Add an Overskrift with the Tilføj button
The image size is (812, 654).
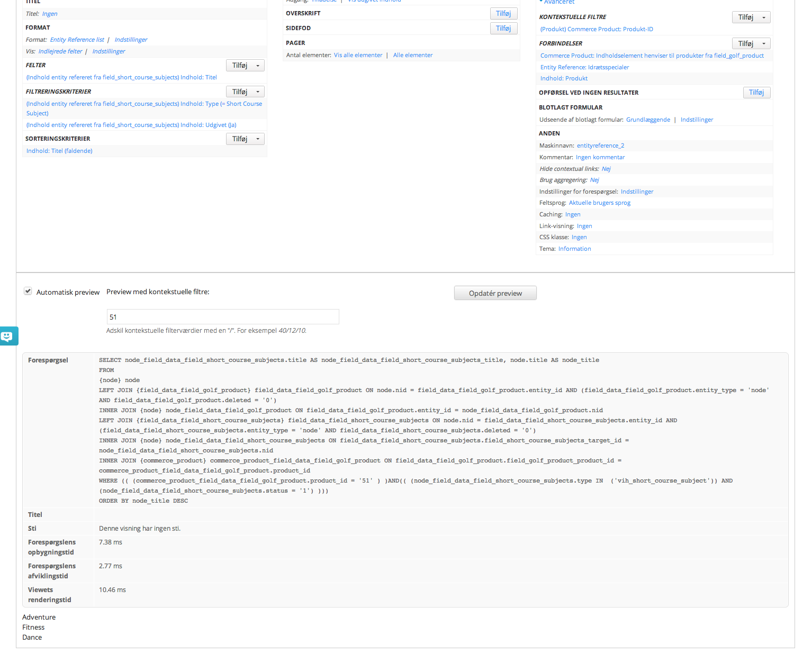[x=503, y=13]
